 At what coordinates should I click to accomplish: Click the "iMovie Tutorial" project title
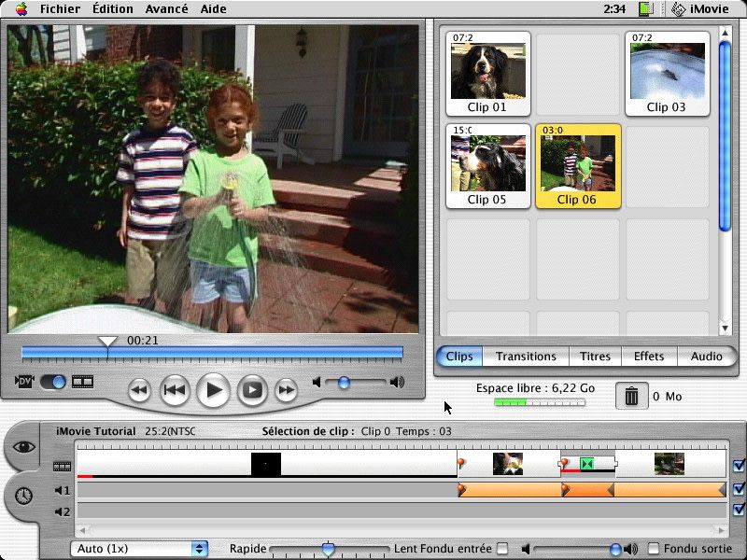tap(96, 431)
